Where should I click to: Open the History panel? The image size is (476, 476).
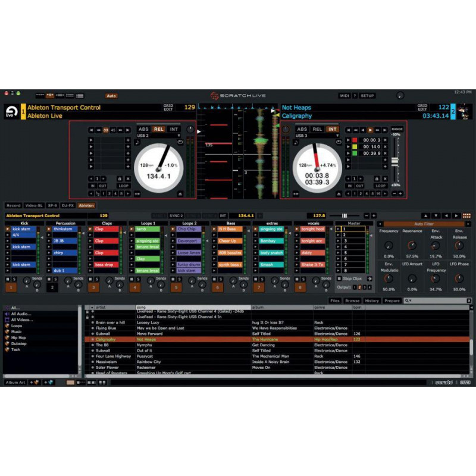click(x=371, y=300)
